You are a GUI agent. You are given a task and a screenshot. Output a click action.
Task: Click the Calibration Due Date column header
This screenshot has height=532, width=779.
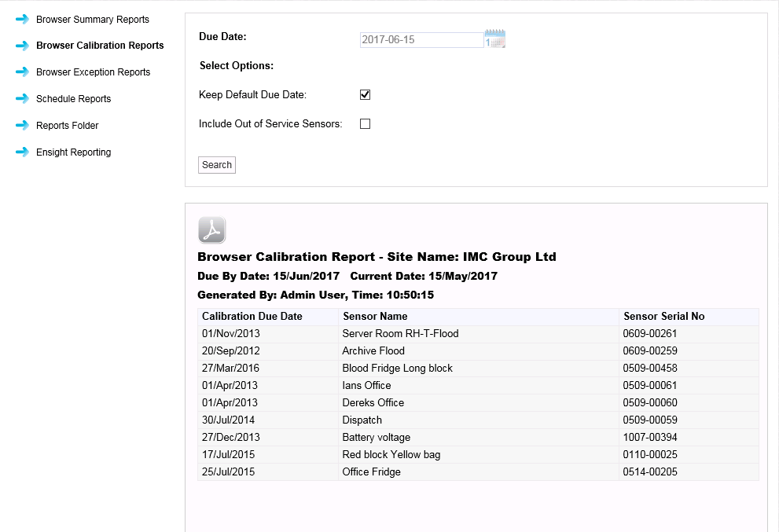pyautogui.click(x=252, y=317)
